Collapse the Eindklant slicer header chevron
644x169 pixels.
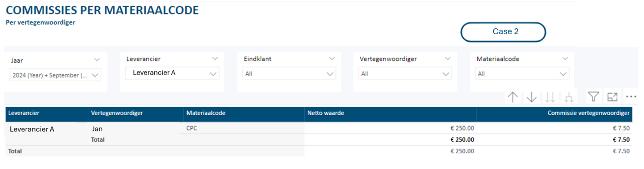point(332,59)
